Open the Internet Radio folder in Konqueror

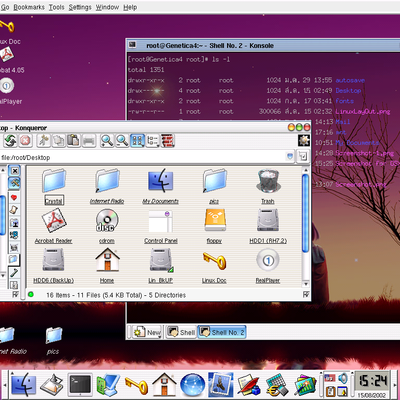[x=107, y=186]
